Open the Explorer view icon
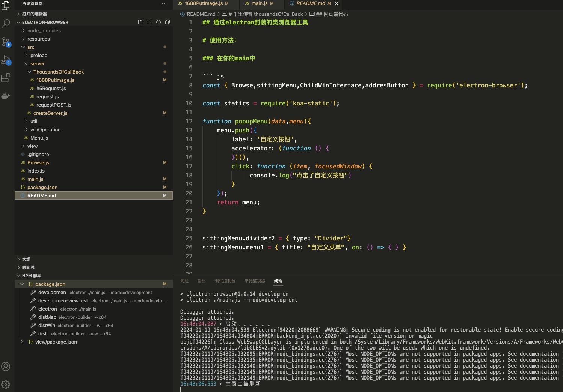The height and width of the screenshot is (392, 563). [6, 5]
